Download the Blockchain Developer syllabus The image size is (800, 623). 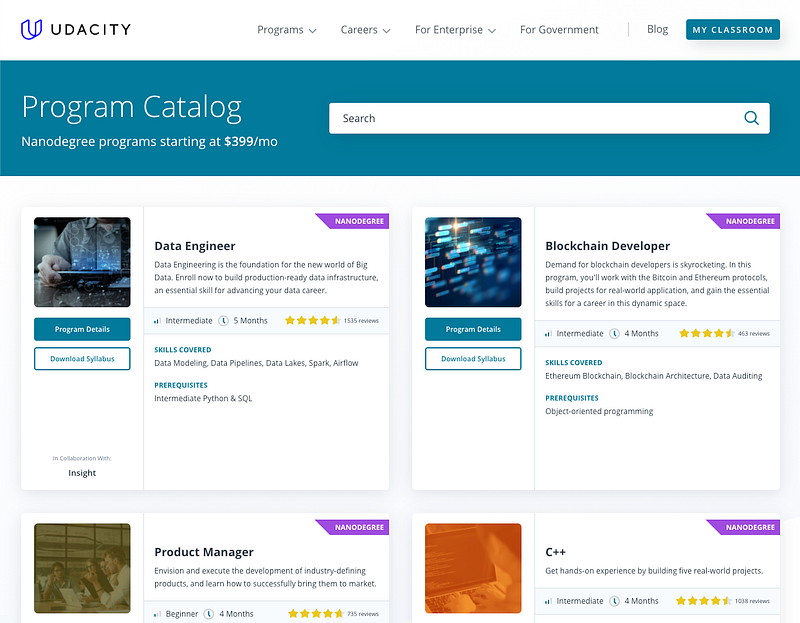tap(473, 359)
